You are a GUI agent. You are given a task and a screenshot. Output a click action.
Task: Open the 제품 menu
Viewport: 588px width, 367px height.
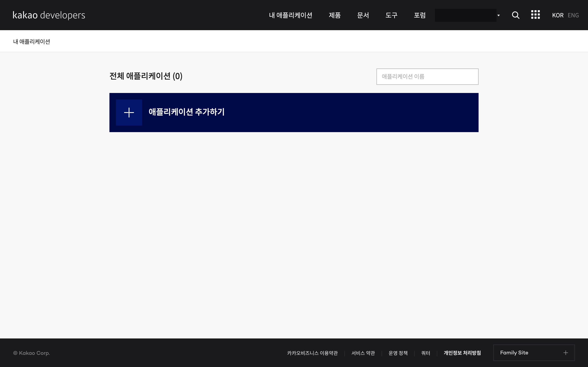[x=335, y=15]
